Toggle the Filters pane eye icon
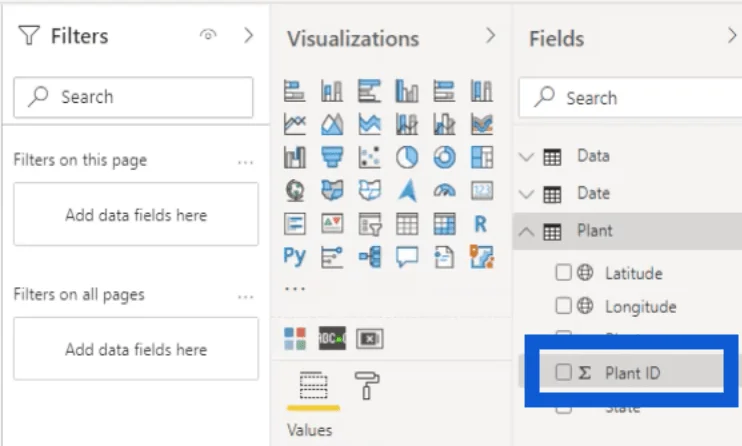 [208, 35]
